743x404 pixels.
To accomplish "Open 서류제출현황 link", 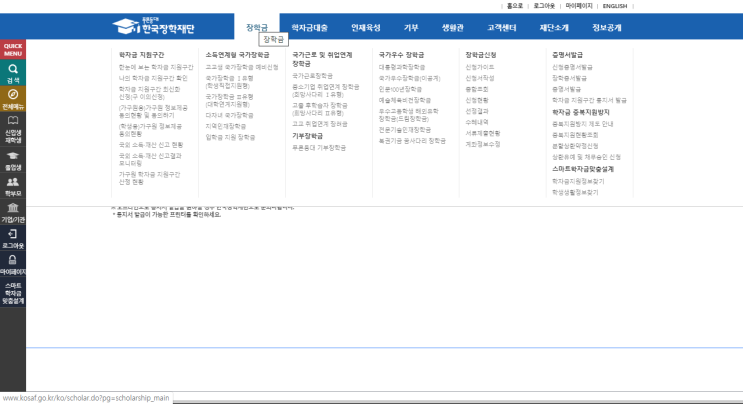I will point(482,133).
